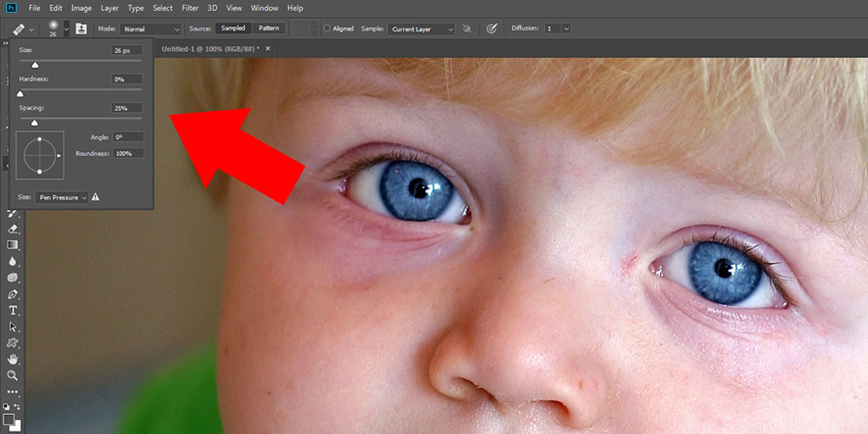The image size is (868, 434).
Task: Select the Path Selection arrow tool
Action: [x=13, y=326]
